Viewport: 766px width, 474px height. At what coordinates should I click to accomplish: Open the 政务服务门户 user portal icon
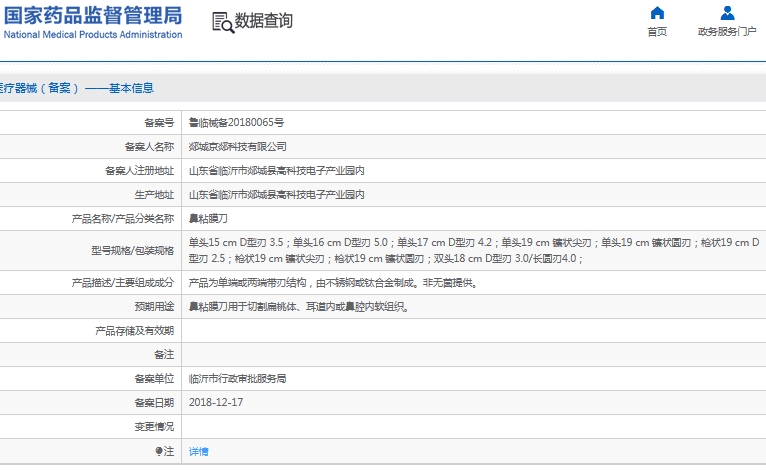click(x=727, y=13)
